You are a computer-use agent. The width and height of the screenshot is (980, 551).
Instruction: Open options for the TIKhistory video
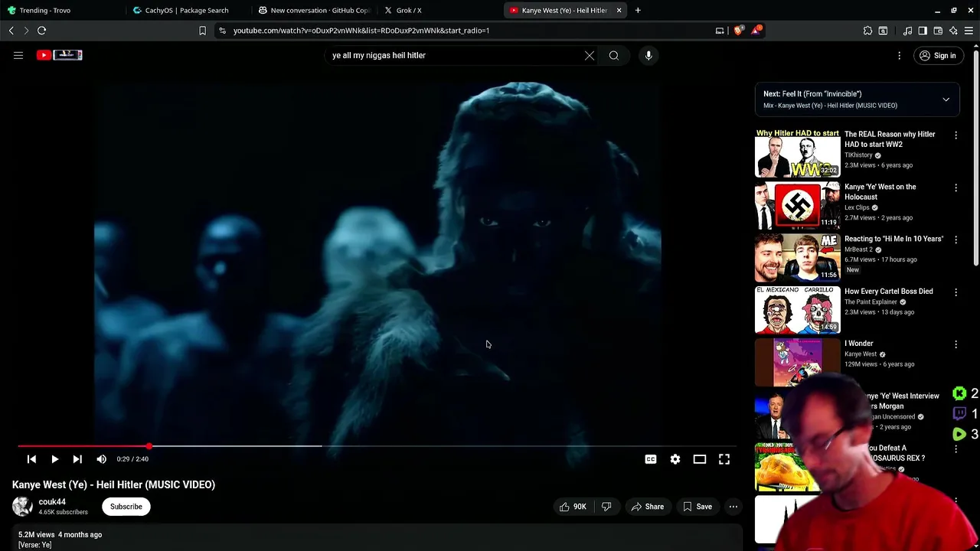[x=955, y=135]
